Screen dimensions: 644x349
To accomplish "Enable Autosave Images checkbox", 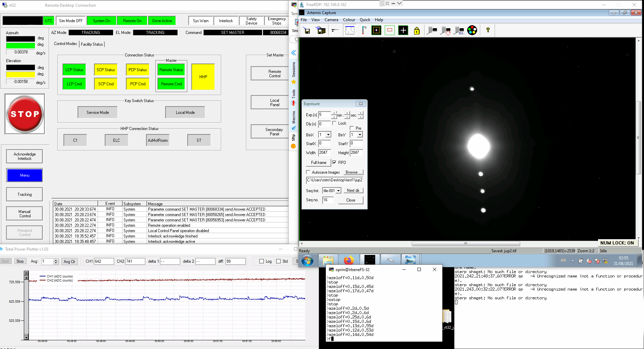I will [308, 172].
